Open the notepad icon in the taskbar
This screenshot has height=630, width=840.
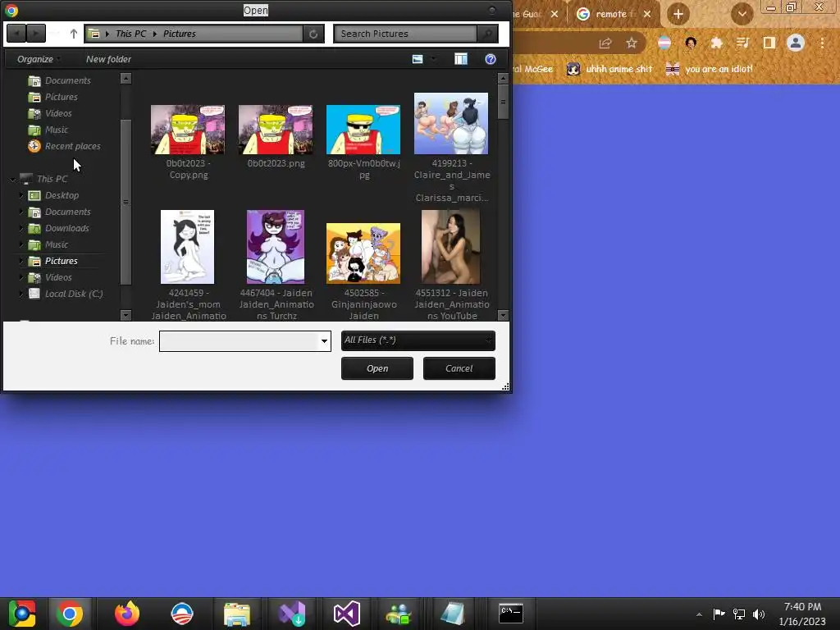tap(453, 614)
